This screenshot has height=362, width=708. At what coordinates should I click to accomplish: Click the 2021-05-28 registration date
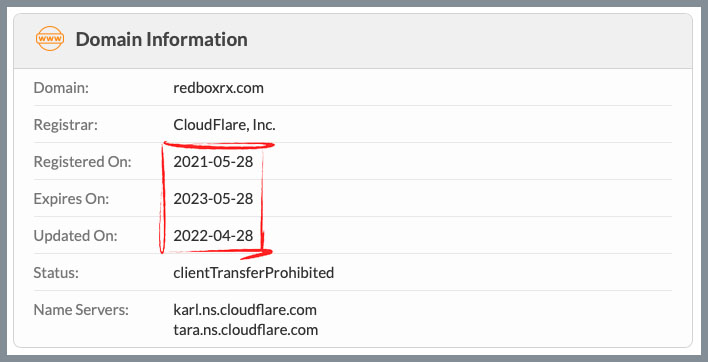[x=213, y=162]
